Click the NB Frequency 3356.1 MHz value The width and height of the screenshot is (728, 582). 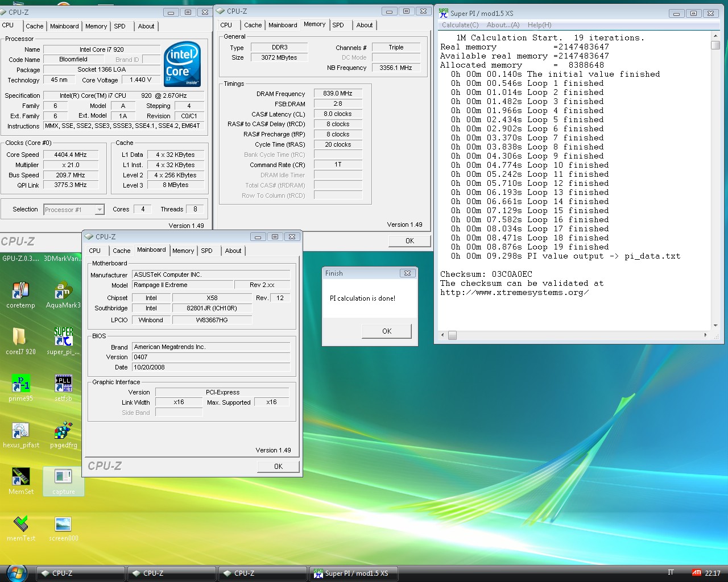(396, 68)
